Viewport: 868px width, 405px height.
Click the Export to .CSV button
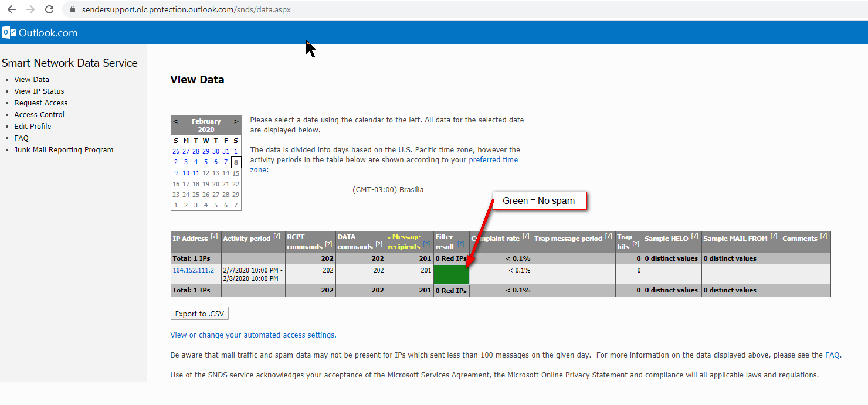(x=199, y=314)
